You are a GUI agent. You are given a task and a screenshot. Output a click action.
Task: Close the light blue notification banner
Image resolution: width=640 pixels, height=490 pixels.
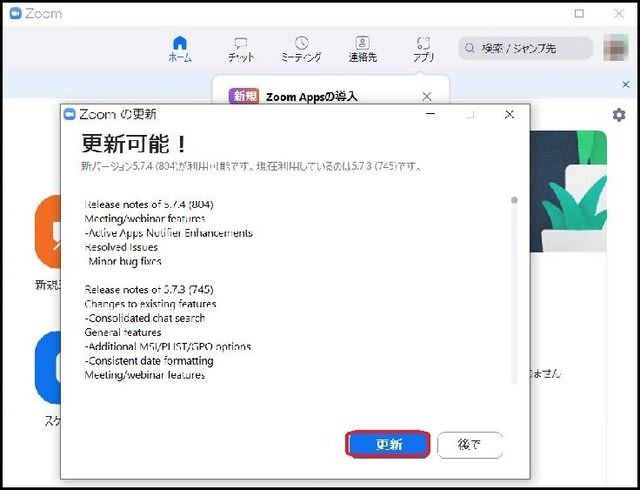[x=626, y=84]
